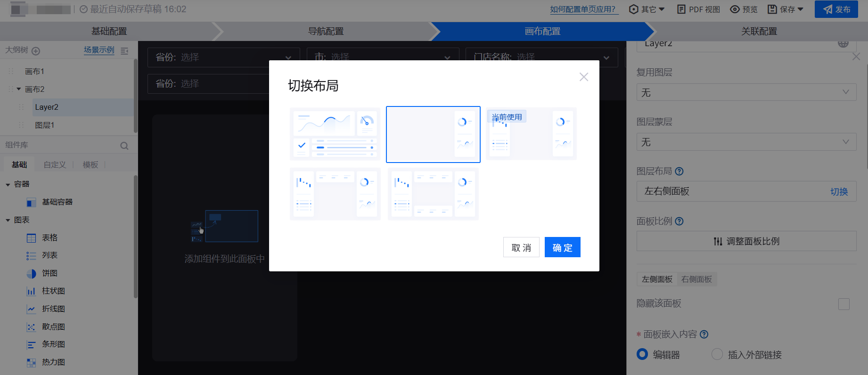868x375 pixels.
Task: Check the 隐藏该面板 checkbox
Action: (x=843, y=304)
